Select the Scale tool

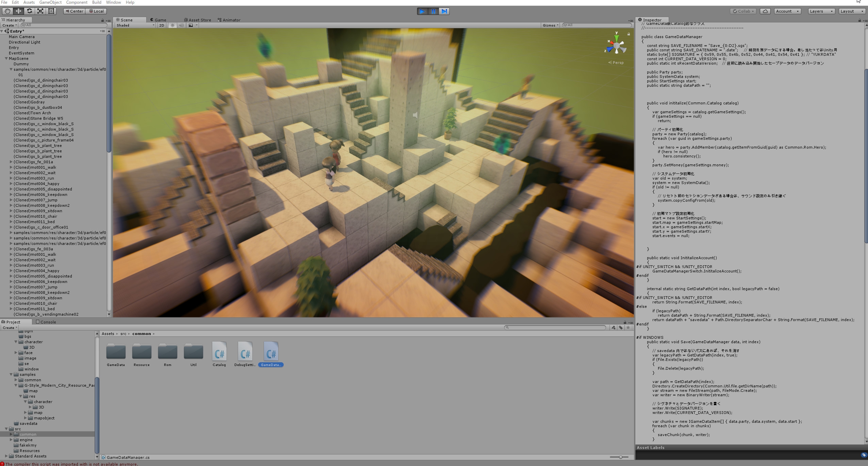coord(40,11)
